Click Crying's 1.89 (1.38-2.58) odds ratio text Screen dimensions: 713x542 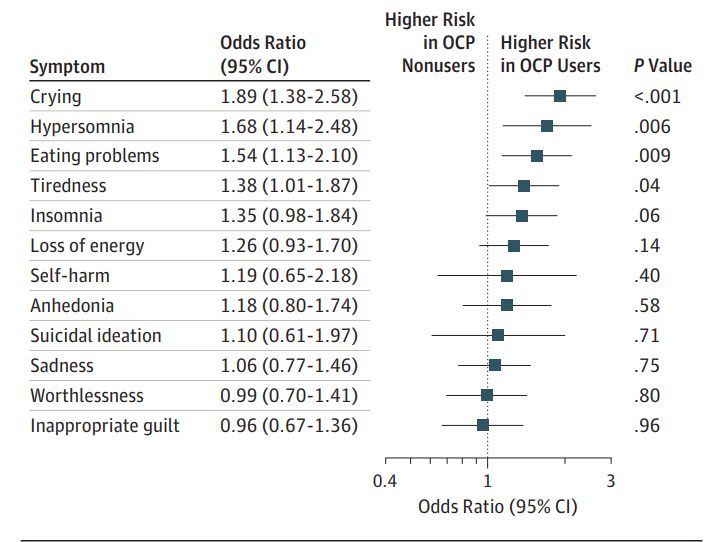(x=288, y=97)
